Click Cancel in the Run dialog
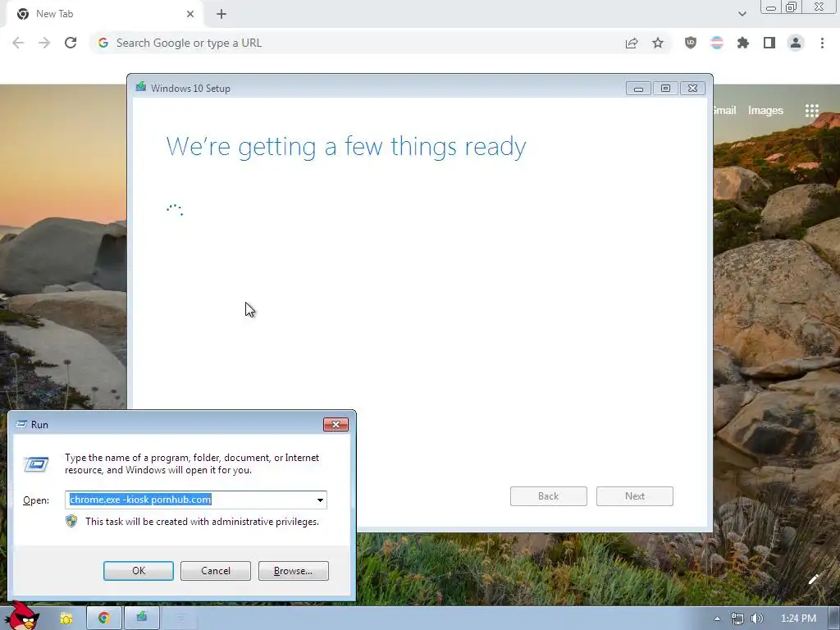Image resolution: width=840 pixels, height=630 pixels. [x=216, y=571]
